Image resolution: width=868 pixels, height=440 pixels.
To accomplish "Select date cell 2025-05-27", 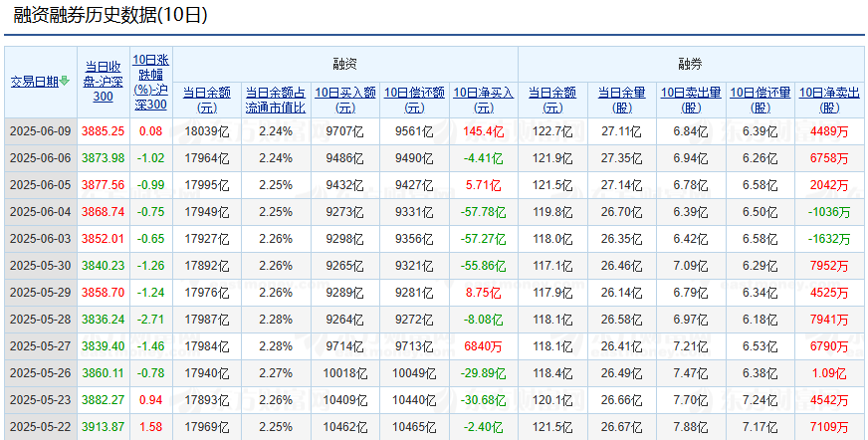I will 41,345.
